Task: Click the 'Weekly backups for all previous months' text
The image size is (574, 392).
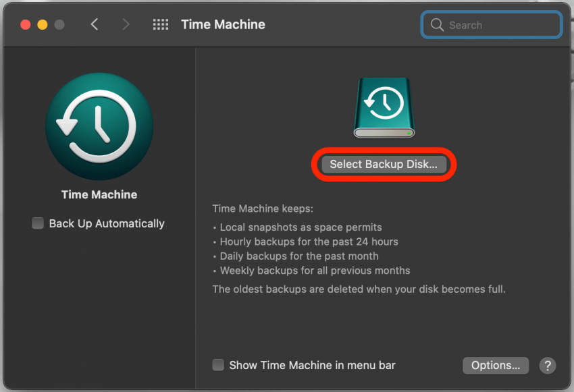Action: (x=315, y=271)
